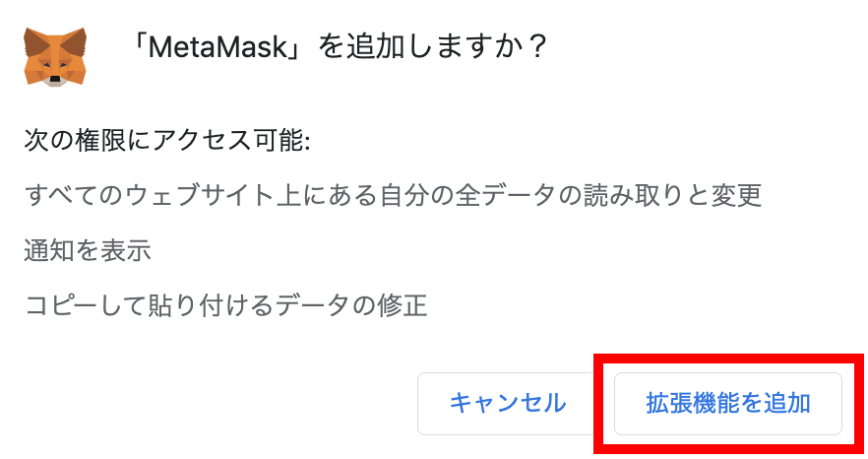This screenshot has width=868, height=459.
Task: Click the MetaMask fox logo icon
Action: tap(55, 56)
